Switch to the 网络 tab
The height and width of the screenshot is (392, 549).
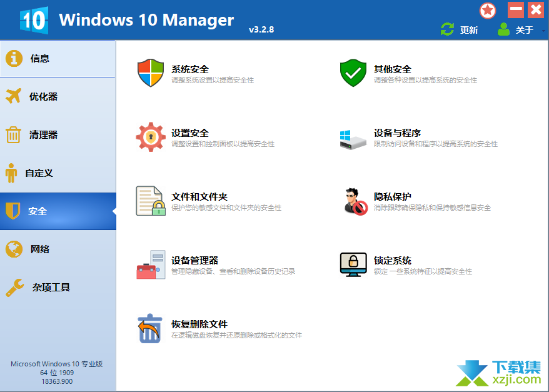(58, 249)
